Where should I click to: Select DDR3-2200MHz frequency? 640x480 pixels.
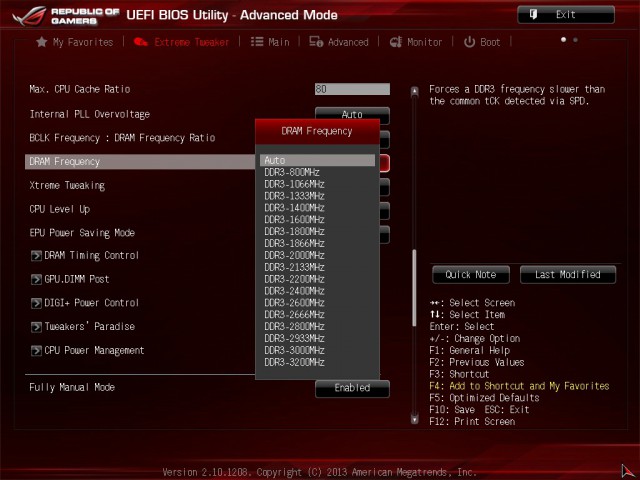tap(317, 279)
